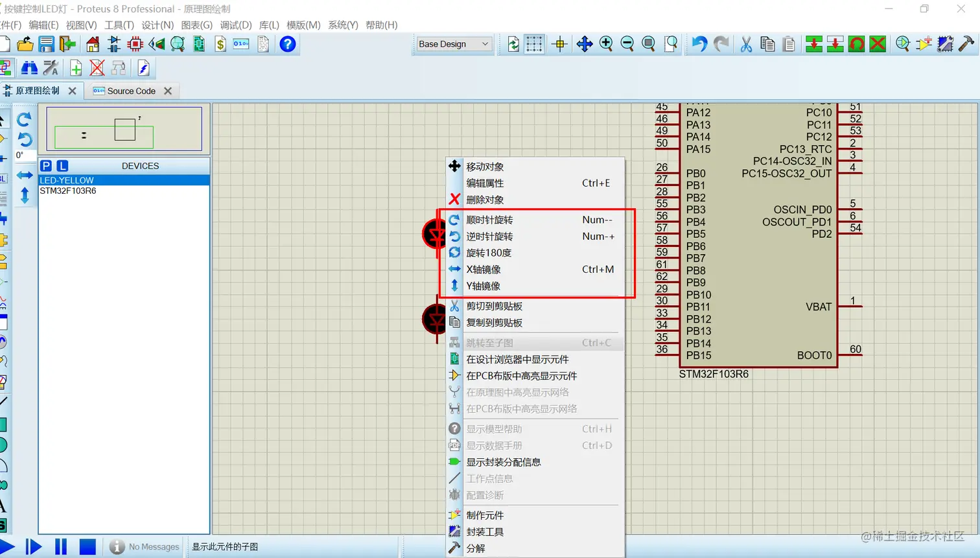Screen dimensions: 980x558
Task: Open Project Notes document icon
Action: (263, 44)
